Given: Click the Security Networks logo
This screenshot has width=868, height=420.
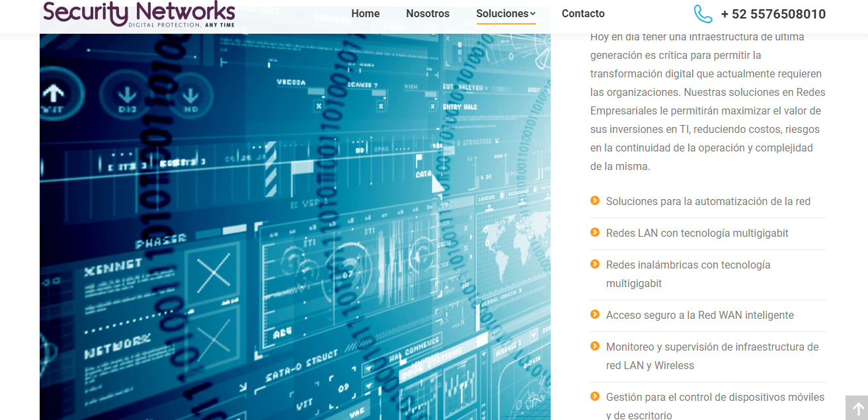Looking at the screenshot, I should tap(139, 14).
